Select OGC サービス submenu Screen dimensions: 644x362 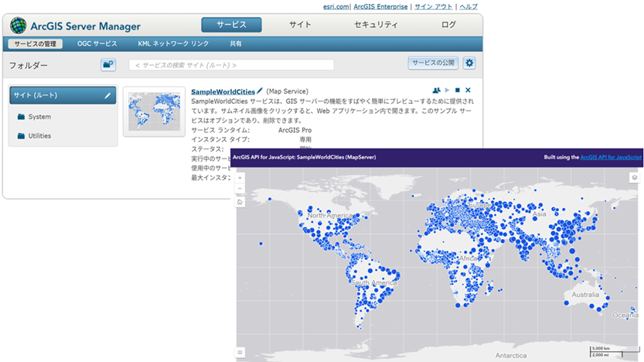coord(97,43)
